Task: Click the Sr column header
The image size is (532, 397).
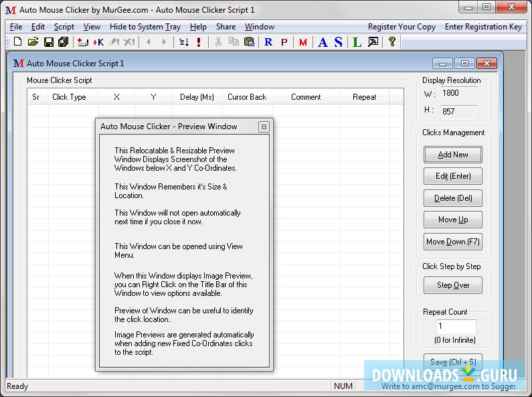Action: [x=37, y=97]
